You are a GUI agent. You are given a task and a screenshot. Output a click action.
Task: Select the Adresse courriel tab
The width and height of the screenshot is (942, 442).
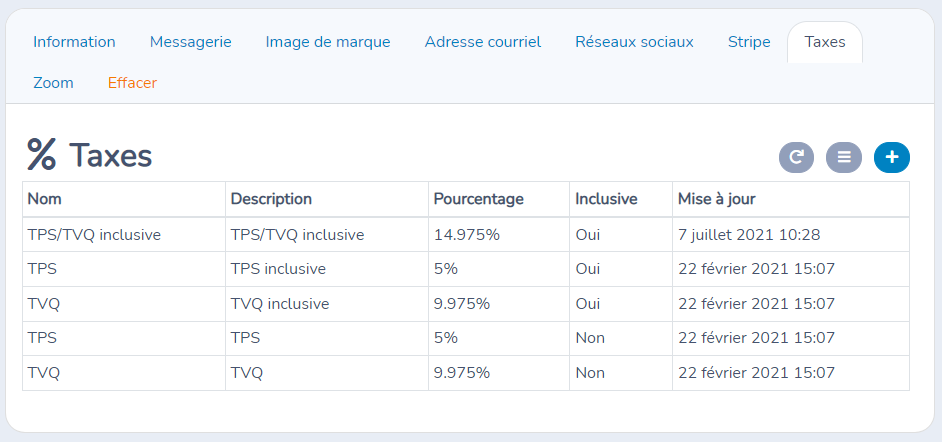[483, 42]
